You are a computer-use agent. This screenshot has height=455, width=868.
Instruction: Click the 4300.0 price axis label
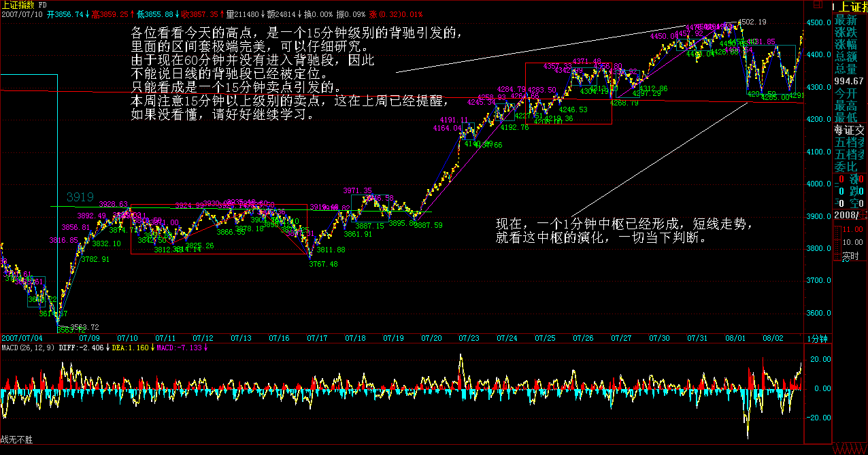pos(817,87)
